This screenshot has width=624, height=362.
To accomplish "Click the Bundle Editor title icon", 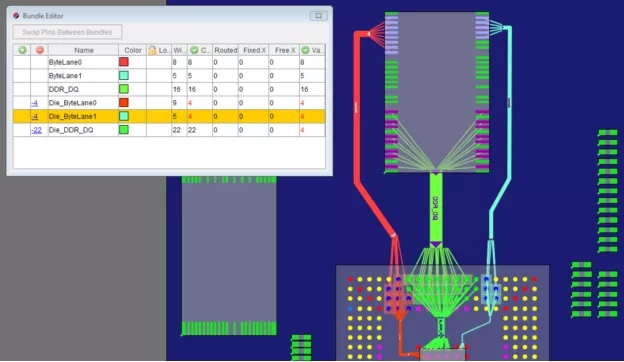I will (x=16, y=16).
